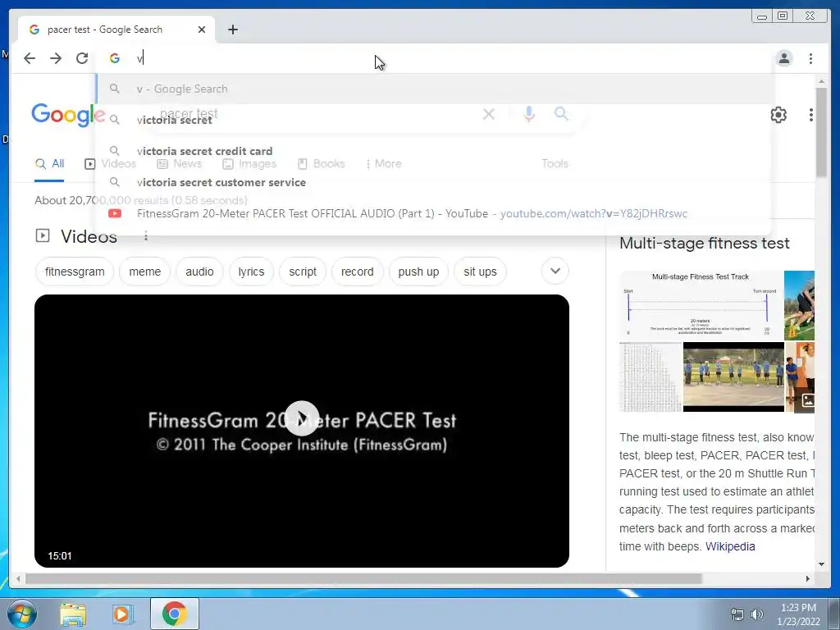Open the Wikipedia link in knowledge panel
The image size is (840, 630).
point(729,546)
